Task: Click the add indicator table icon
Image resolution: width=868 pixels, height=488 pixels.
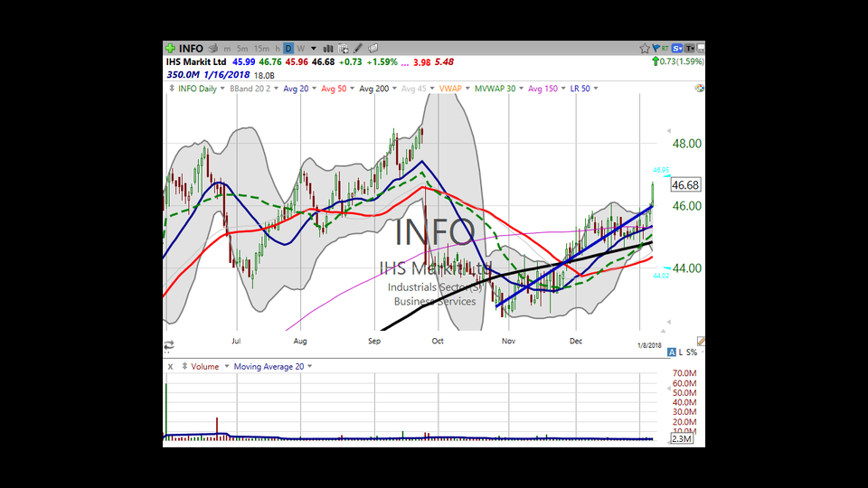Action: click(x=344, y=49)
